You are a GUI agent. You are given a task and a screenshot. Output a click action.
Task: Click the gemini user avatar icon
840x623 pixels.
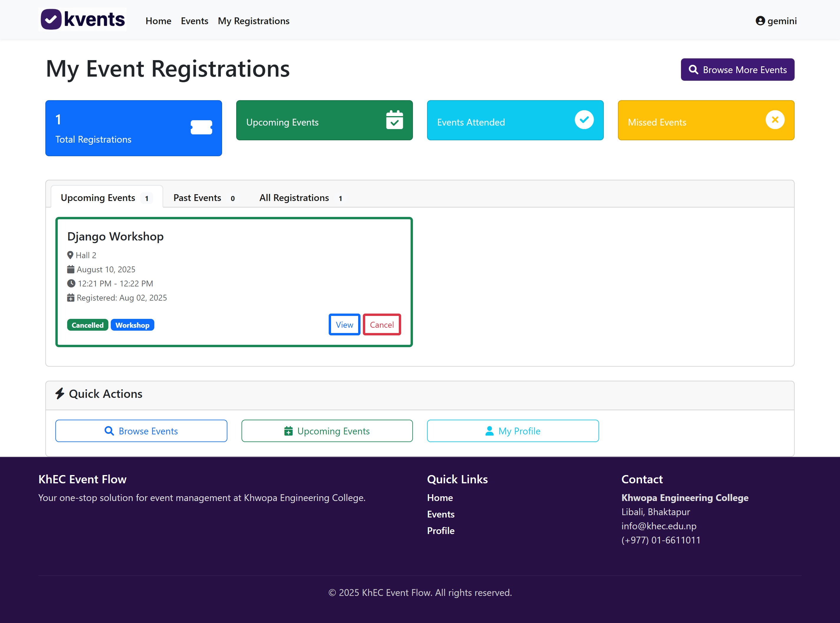pos(760,21)
